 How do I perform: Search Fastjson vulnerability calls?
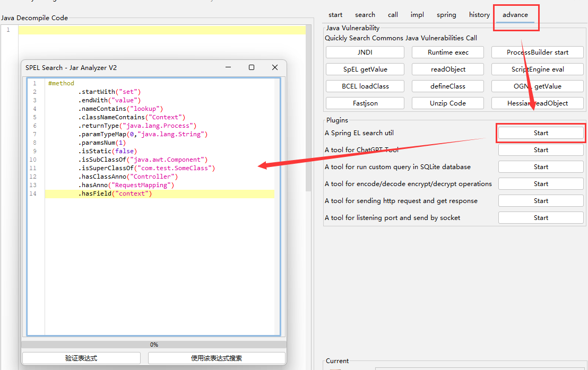[365, 103]
